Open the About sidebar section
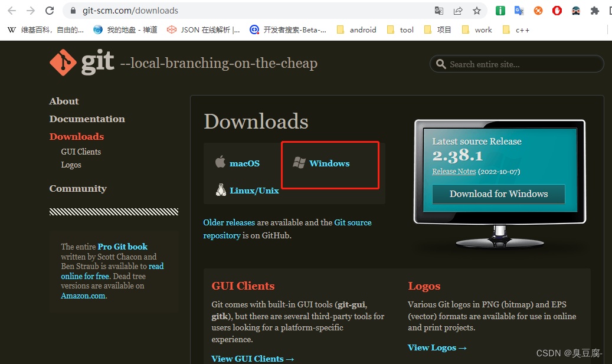The image size is (612, 364). coord(64,101)
